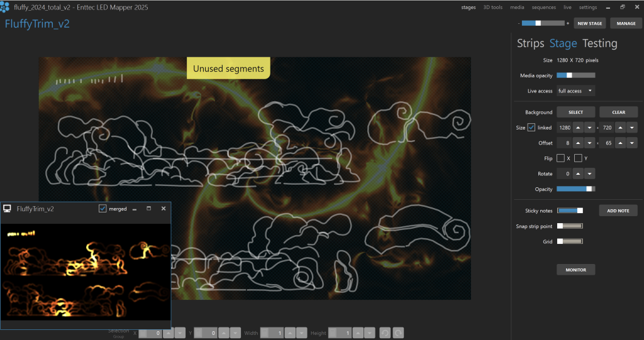Viewport: 644px width, 340px height.
Task: Enable the Flip X checkbox
Action: tap(560, 158)
